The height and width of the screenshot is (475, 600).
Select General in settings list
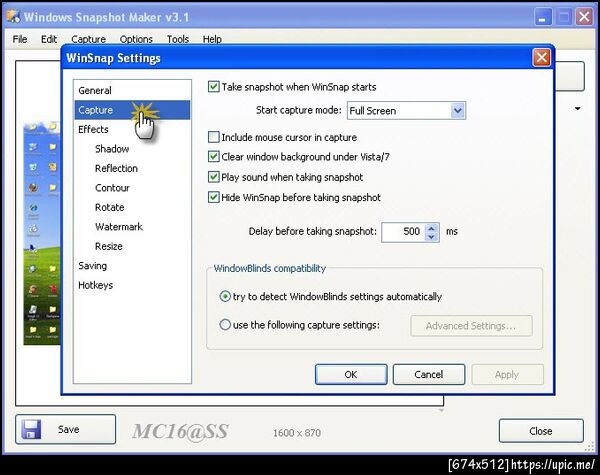click(132, 90)
